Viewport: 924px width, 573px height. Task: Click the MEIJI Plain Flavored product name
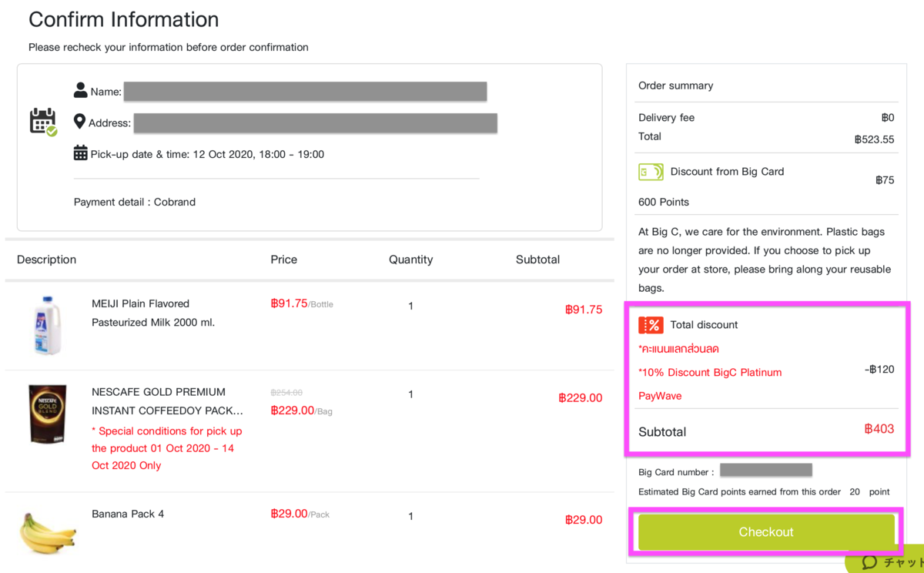click(153, 313)
